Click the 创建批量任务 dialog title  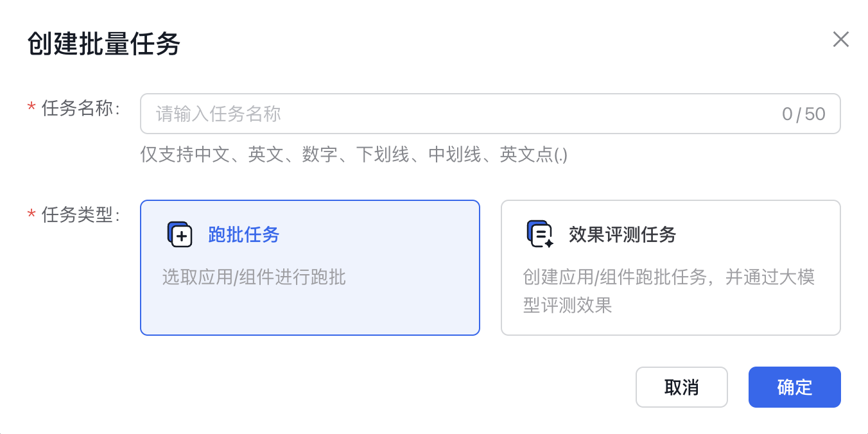pos(103,45)
